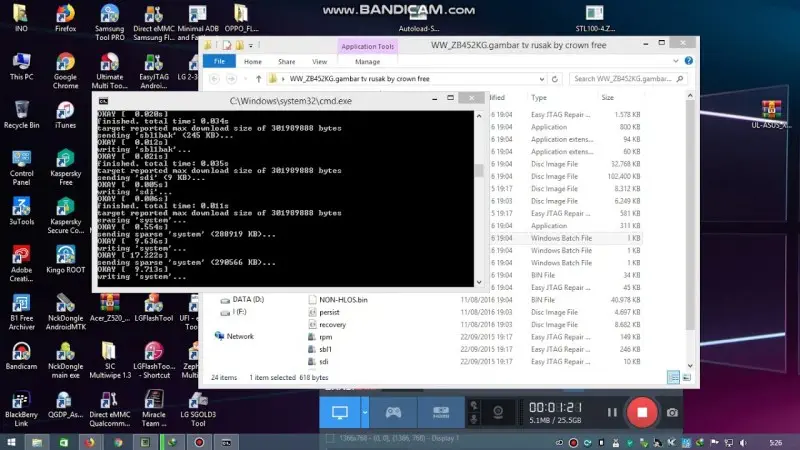This screenshot has width=800, height=450.
Task: Select Network in navigation pane
Action: pos(234,336)
